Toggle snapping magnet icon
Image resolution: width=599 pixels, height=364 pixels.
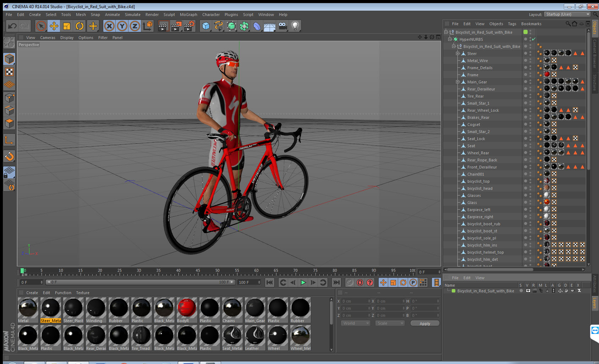point(9,156)
